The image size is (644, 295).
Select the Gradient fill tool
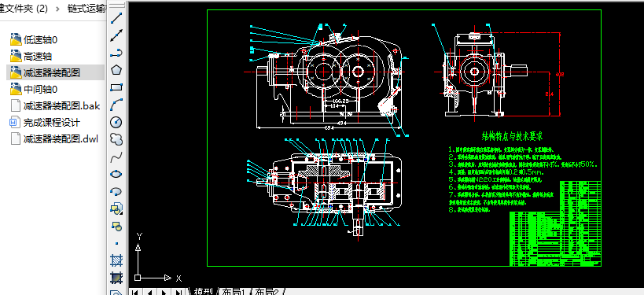116,278
